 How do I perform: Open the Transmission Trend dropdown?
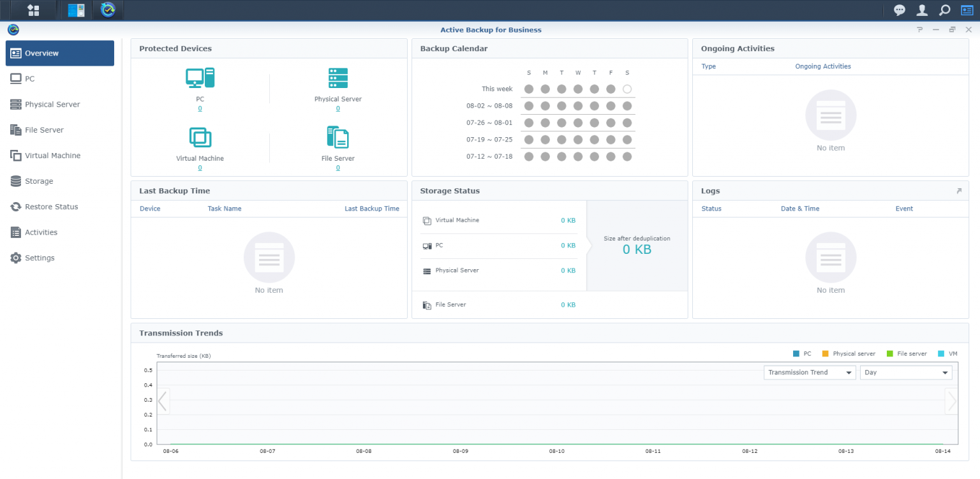click(809, 372)
